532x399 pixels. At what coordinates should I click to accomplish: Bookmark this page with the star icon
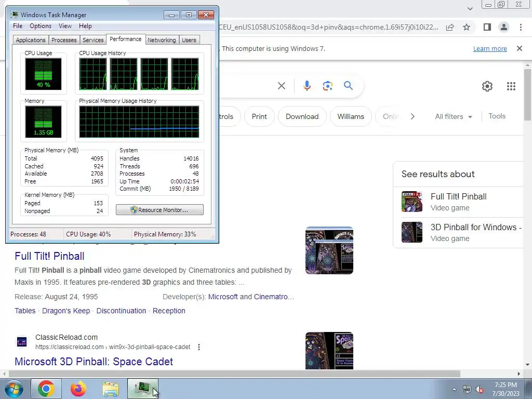pos(467,27)
